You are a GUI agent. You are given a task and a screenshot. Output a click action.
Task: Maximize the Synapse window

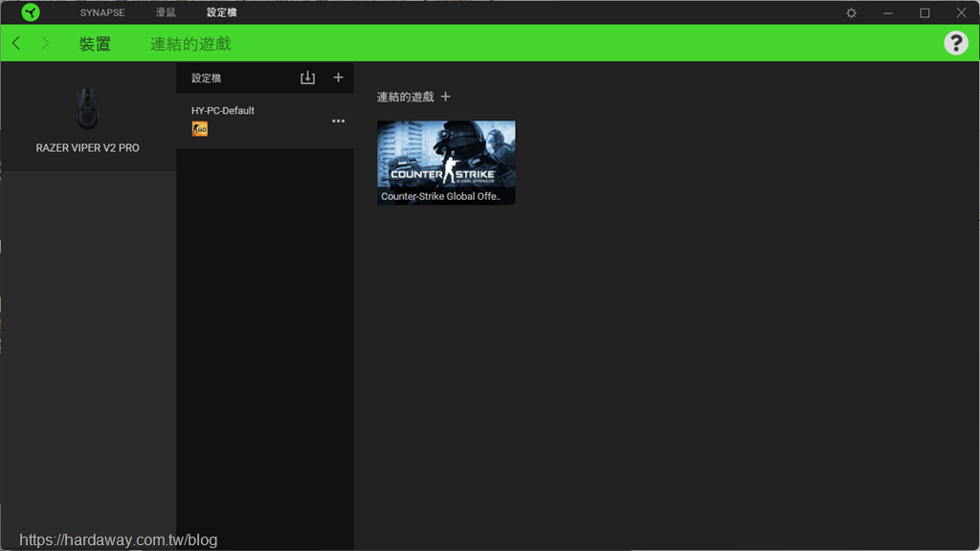[925, 12]
